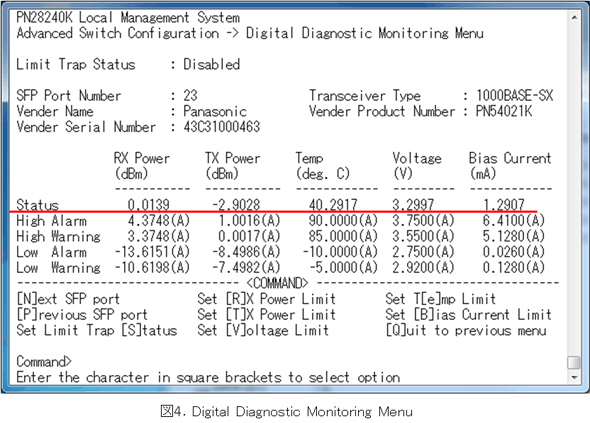Click the Limit Trap Status Disabled value
This screenshot has height=423, width=590.
[211, 64]
